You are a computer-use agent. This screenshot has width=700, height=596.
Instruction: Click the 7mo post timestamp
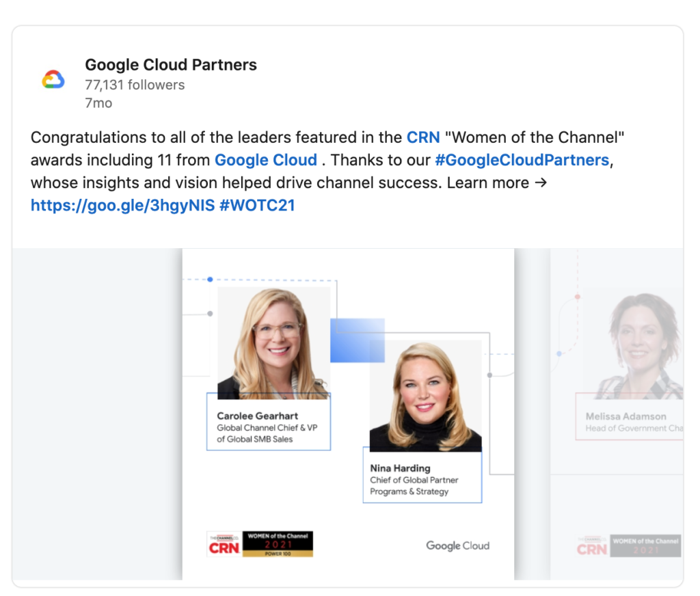pyautogui.click(x=98, y=103)
